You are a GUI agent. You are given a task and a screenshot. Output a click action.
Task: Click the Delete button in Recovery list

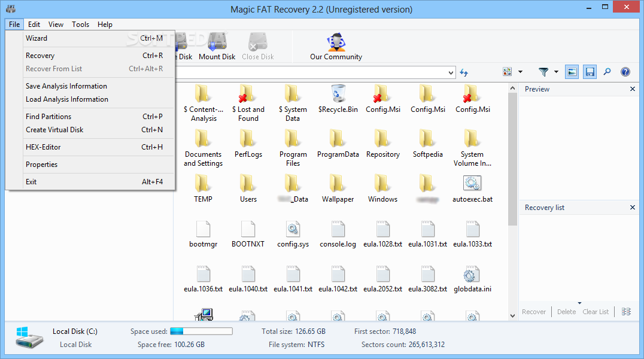[x=566, y=312]
